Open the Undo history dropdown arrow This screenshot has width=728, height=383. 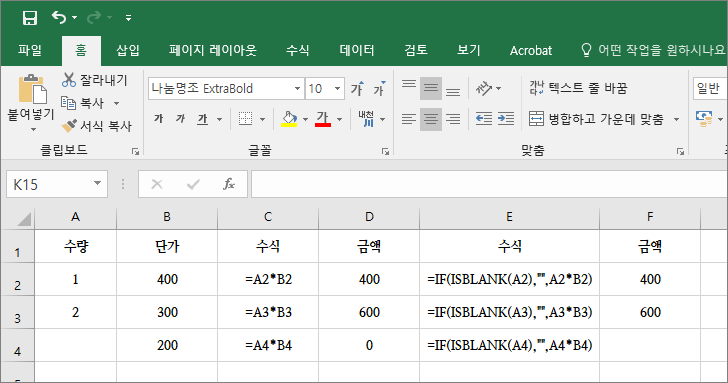point(75,18)
